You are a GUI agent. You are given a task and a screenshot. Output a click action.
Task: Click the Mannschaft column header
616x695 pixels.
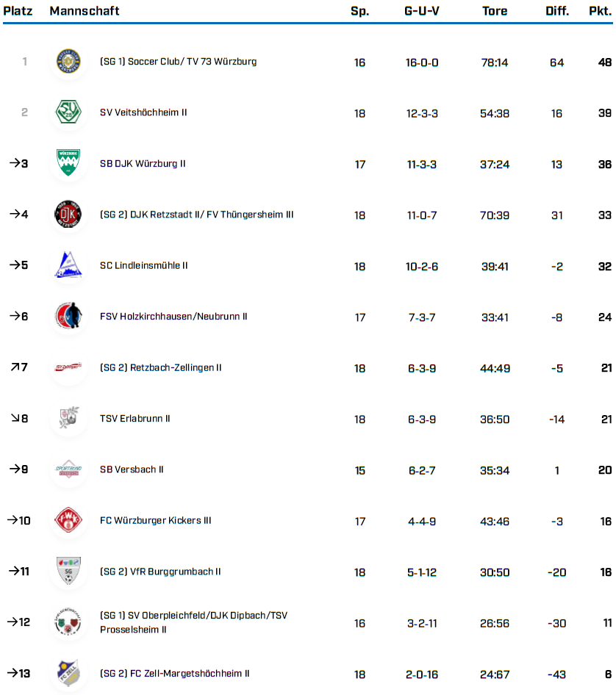tap(85, 11)
